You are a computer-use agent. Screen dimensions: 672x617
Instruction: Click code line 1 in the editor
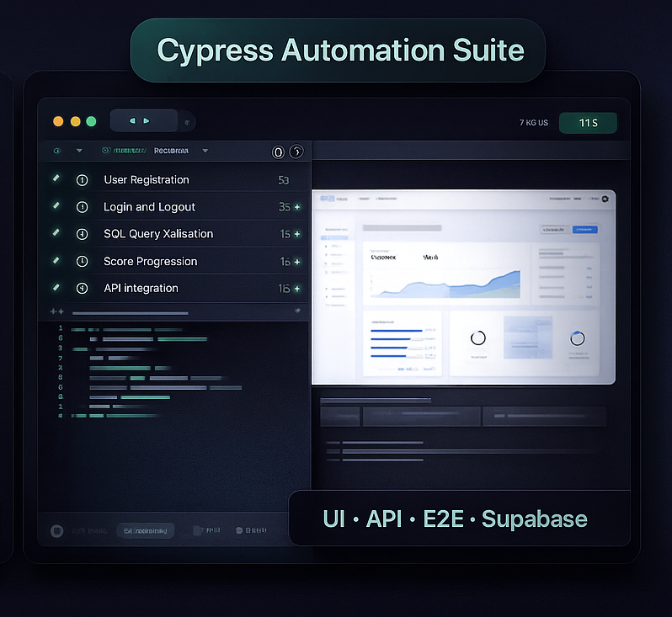pos(126,329)
